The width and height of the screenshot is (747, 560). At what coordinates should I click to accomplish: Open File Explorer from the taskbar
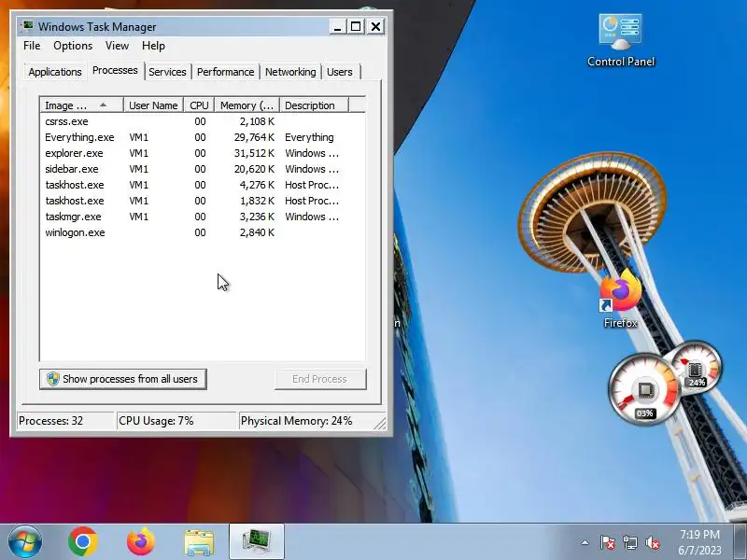coord(199,542)
